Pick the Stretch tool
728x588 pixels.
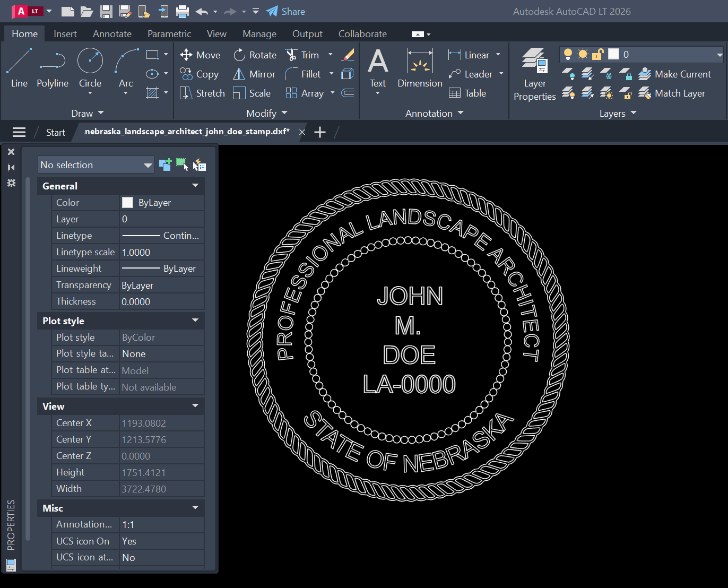(x=202, y=93)
